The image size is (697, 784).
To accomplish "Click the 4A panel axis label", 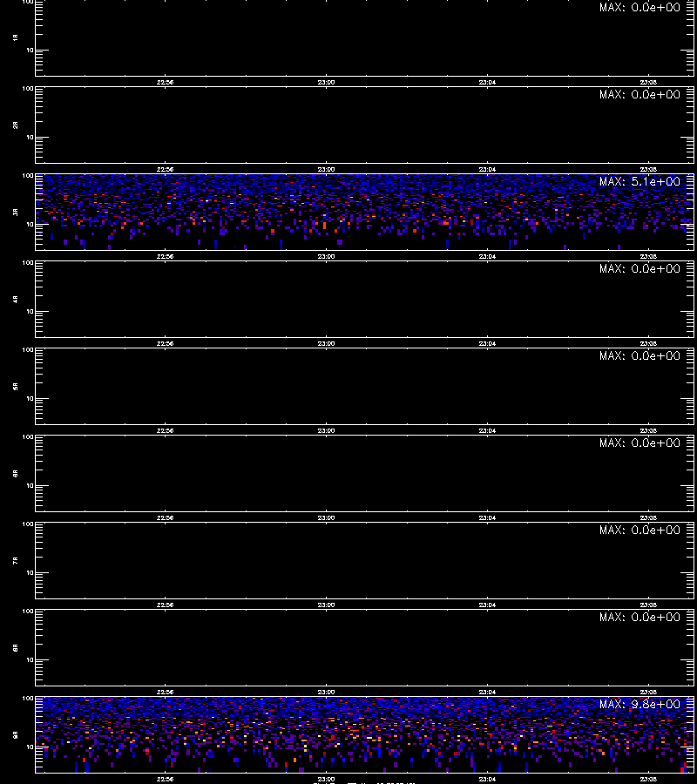I will coord(16,299).
